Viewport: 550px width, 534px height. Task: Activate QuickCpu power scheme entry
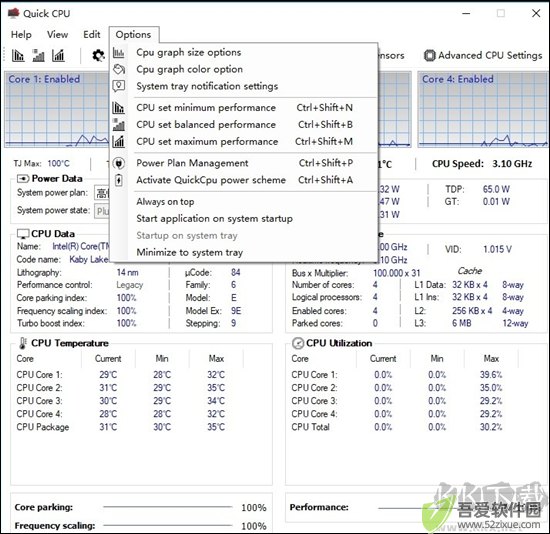244,180
